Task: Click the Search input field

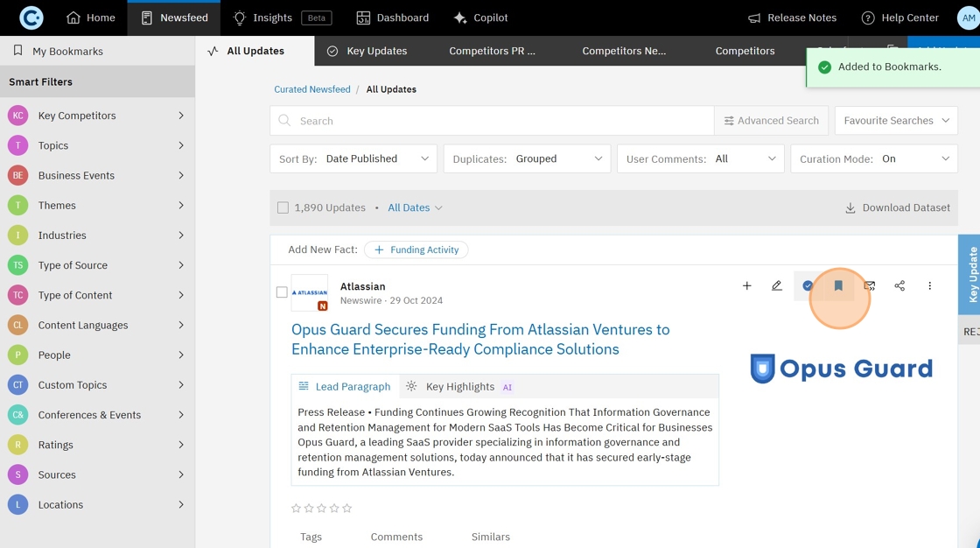Action: tap(499, 121)
